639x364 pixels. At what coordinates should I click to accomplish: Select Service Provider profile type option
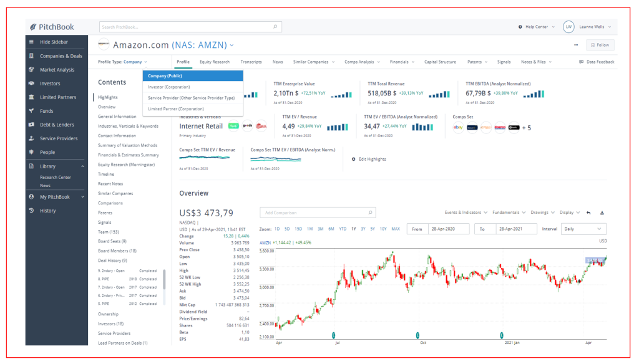[x=193, y=98]
